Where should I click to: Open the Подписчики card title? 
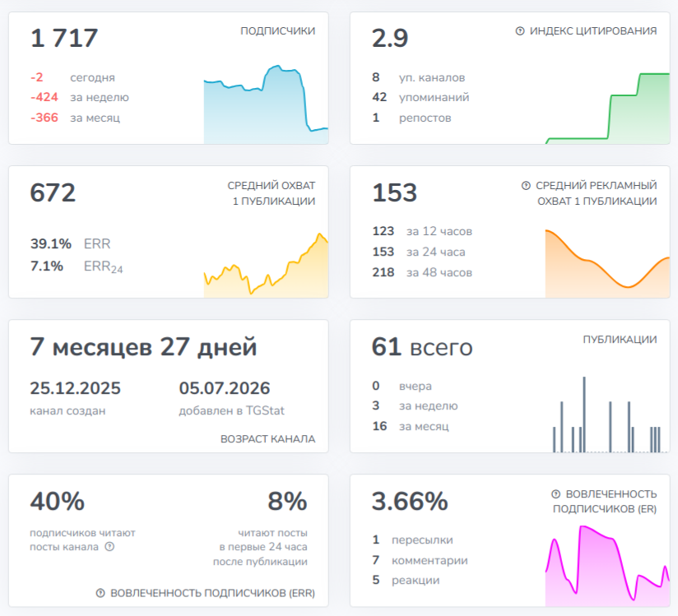pos(277,30)
